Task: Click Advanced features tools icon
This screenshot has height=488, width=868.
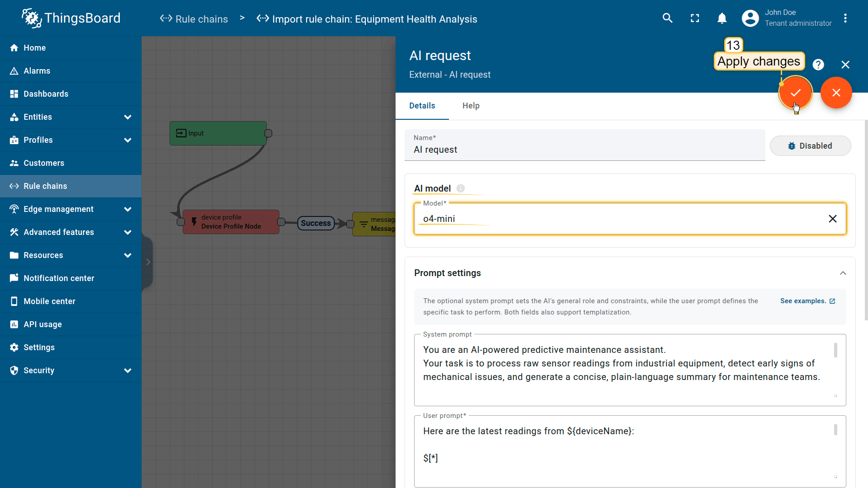Action: [x=14, y=232]
